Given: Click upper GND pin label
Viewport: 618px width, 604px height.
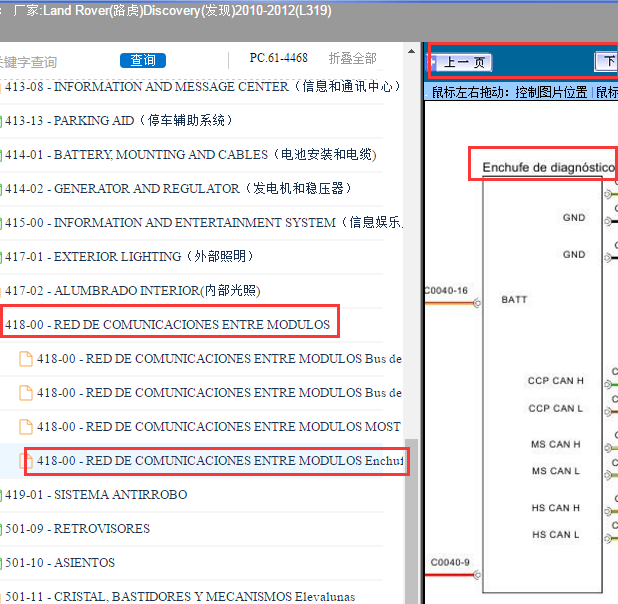Looking at the screenshot, I should 574,218.
